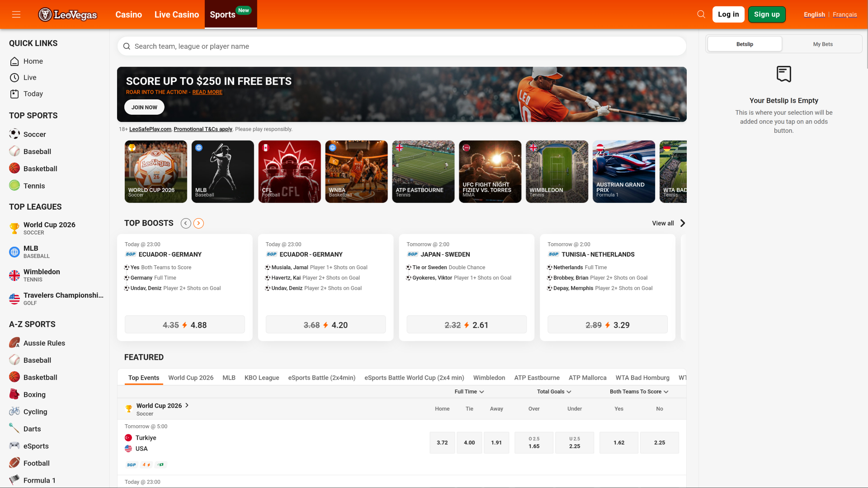Screen dimensions: 868x488
Task: Click the SGP badge under Turkiye-USA
Action: point(132,465)
